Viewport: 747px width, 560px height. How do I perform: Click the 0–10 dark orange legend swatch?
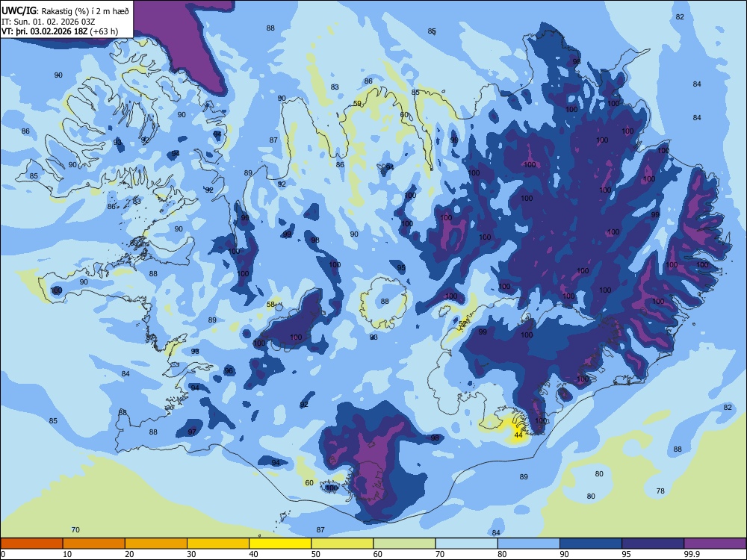click(31, 544)
